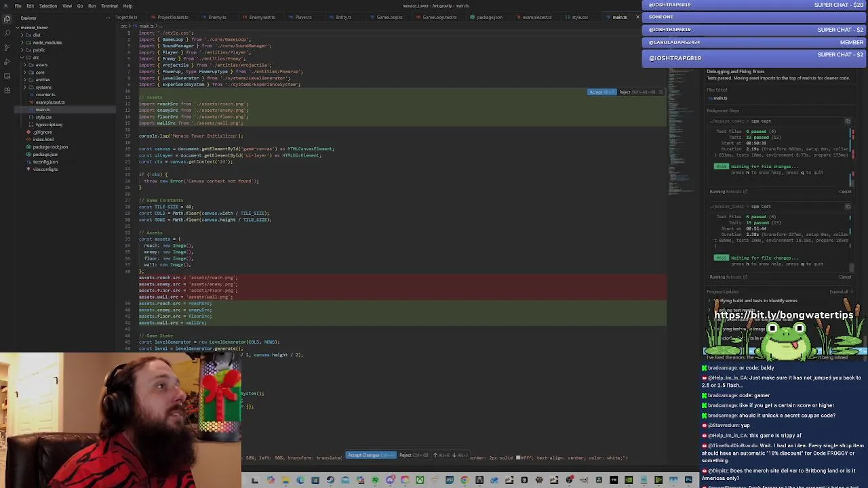Image resolution: width=868 pixels, height=488 pixels.
Task: Open package-lock.json in the file tree
Action: click(50, 147)
